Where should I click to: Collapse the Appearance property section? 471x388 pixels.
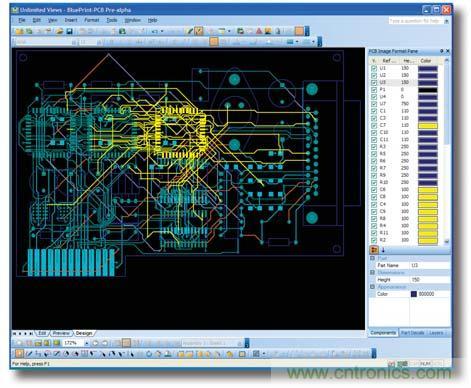point(372,287)
